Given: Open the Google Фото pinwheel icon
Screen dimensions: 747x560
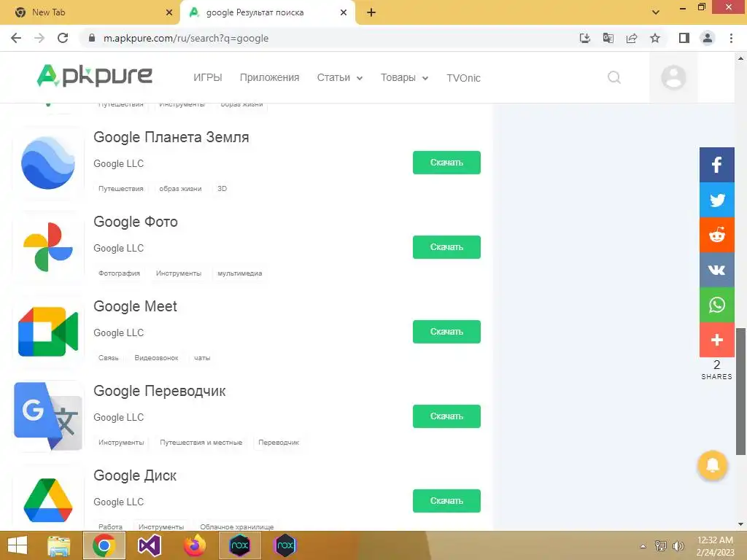Looking at the screenshot, I should pyautogui.click(x=48, y=247).
